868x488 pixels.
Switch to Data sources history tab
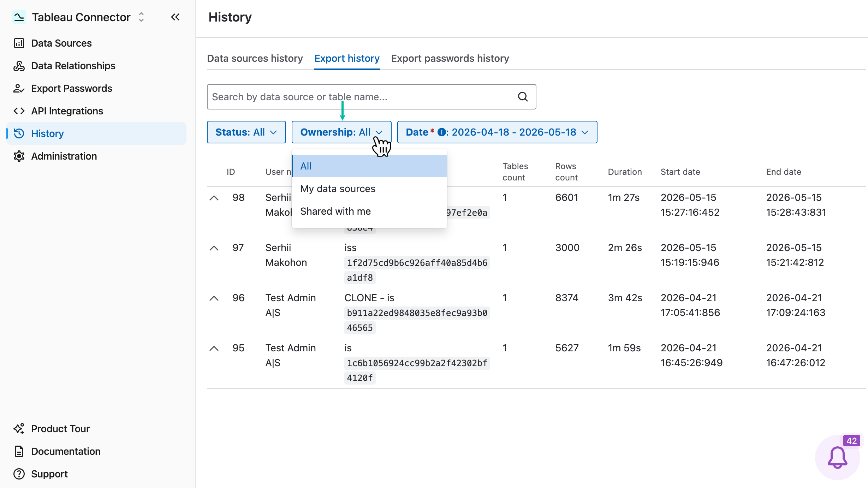click(255, 58)
